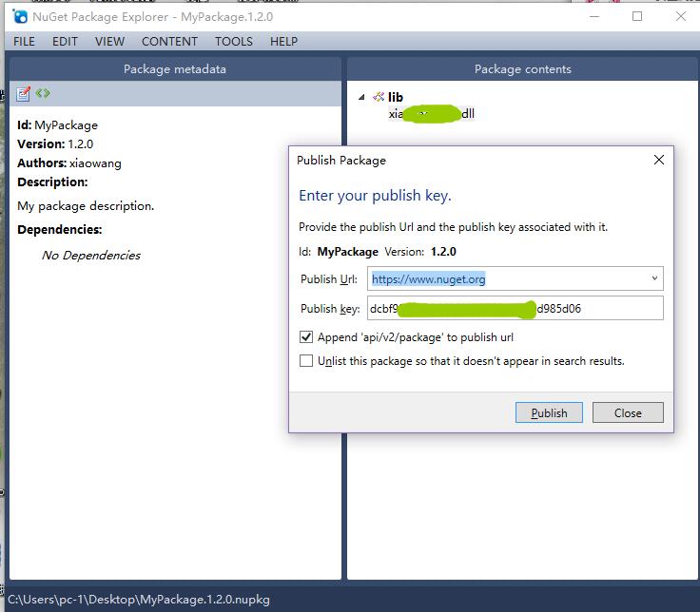Collapse the lib folder tree node
This screenshot has width=700, height=612.
pos(361,97)
